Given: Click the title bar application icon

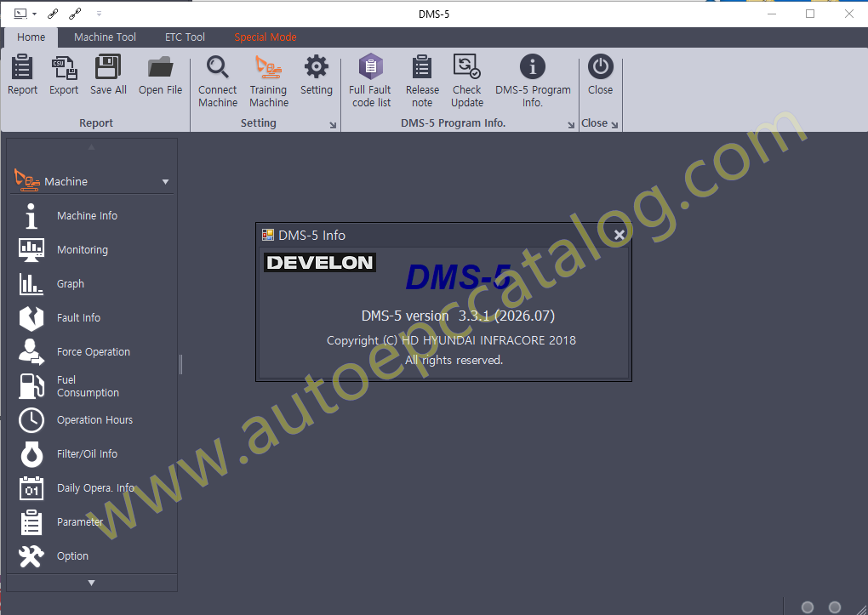Looking at the screenshot, I should pyautogui.click(x=20, y=14).
